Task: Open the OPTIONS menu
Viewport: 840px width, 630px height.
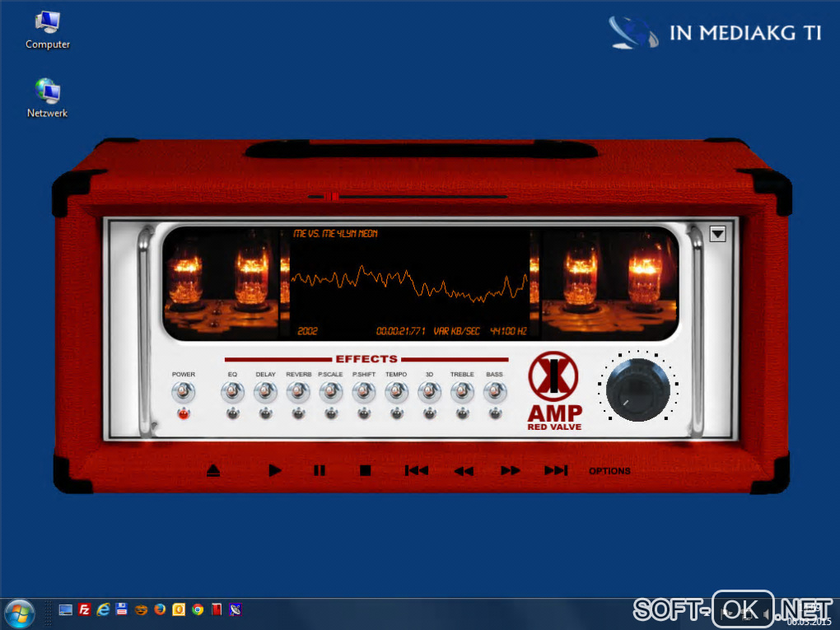Action: [x=609, y=471]
